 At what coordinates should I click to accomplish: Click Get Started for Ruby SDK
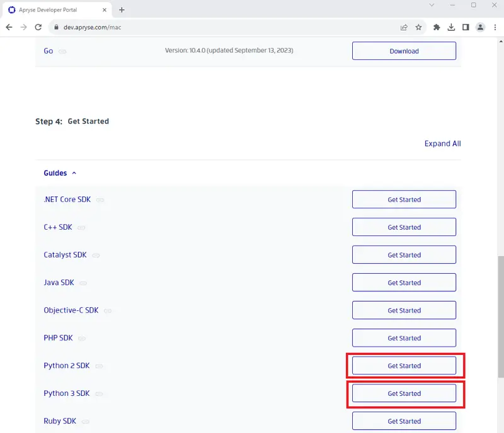coord(404,421)
